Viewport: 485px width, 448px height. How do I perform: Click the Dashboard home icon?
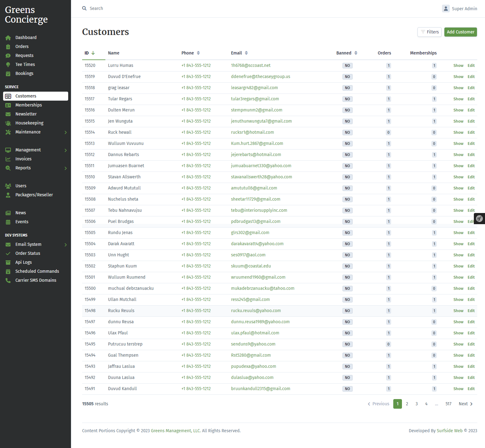[x=8, y=37]
